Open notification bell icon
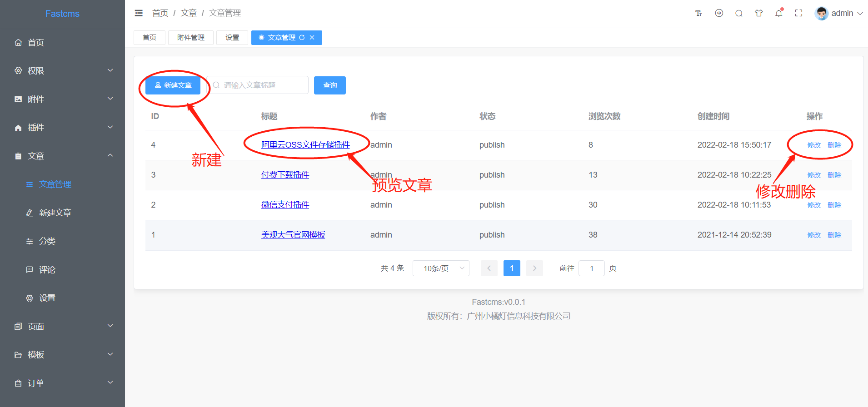 tap(779, 13)
